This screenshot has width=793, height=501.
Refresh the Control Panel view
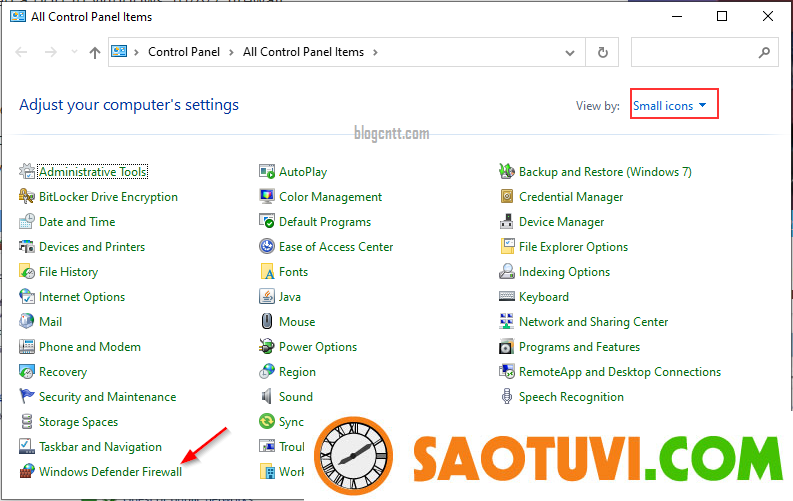(x=602, y=52)
